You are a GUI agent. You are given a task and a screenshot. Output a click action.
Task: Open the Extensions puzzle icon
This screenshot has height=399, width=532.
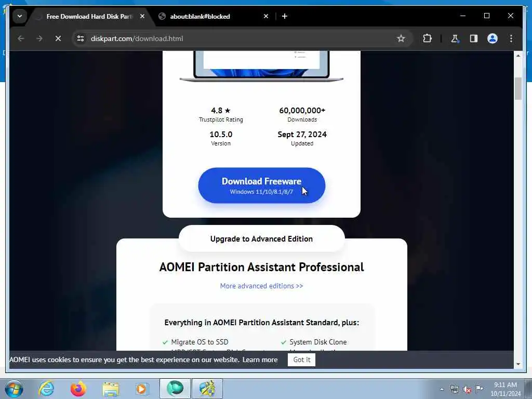click(427, 38)
